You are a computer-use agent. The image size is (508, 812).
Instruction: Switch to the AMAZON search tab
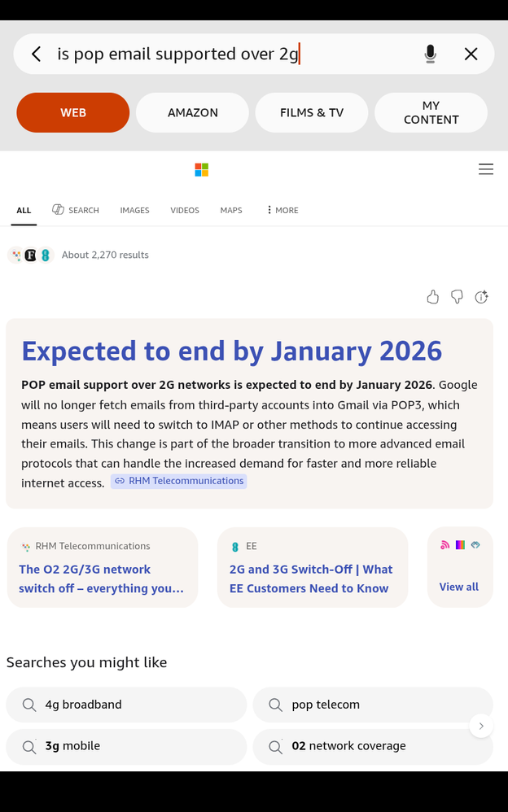coord(192,112)
